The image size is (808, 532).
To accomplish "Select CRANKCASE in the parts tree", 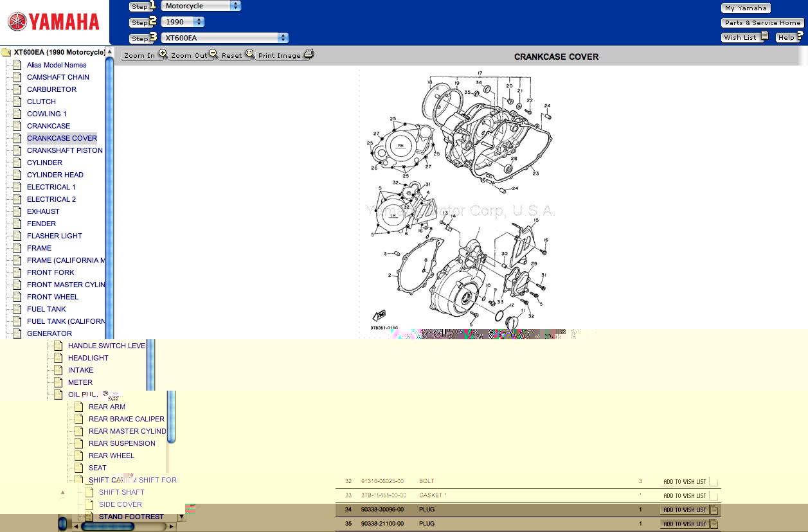I will 48,126.
